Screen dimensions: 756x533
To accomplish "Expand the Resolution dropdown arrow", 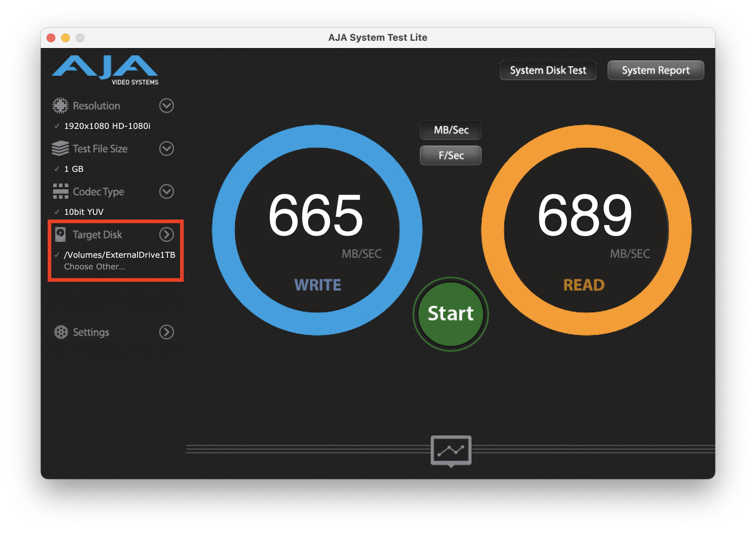I will pyautogui.click(x=166, y=106).
